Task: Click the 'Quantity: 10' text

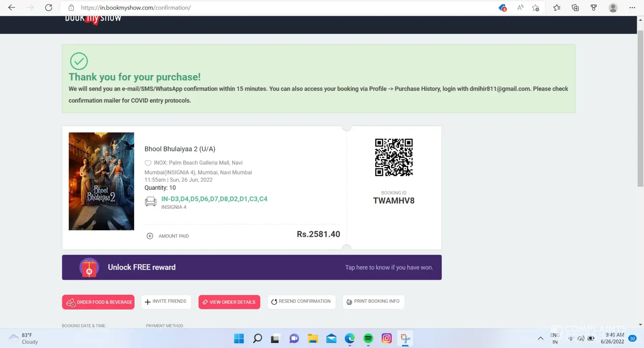Action: (x=160, y=188)
